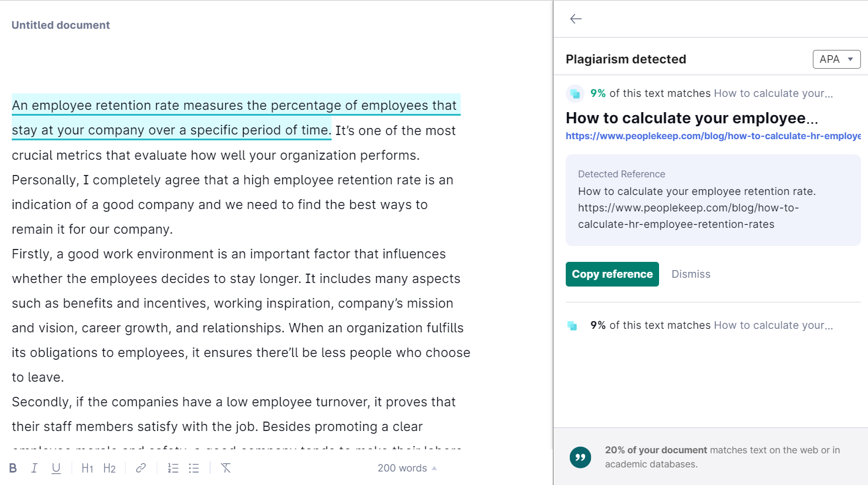This screenshot has width=868, height=485.
Task: Click the quotation mark plagiarism icon
Action: 580,457
